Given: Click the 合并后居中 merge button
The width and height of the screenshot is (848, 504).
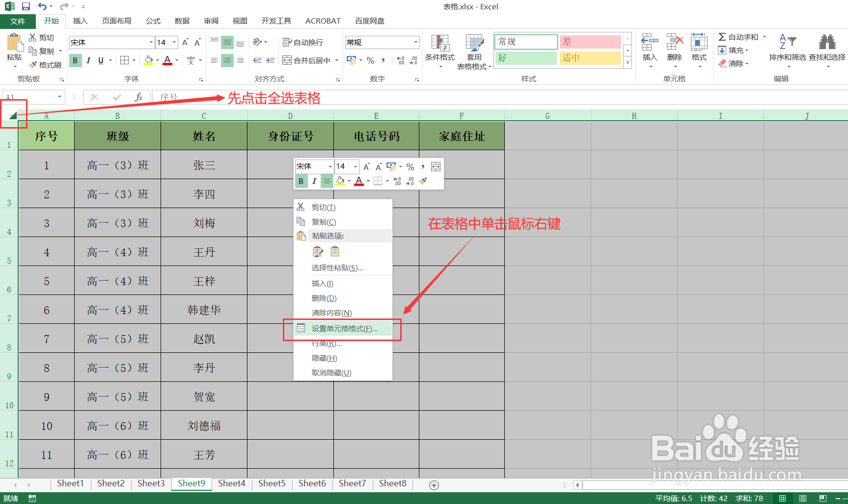Looking at the screenshot, I should 306,60.
